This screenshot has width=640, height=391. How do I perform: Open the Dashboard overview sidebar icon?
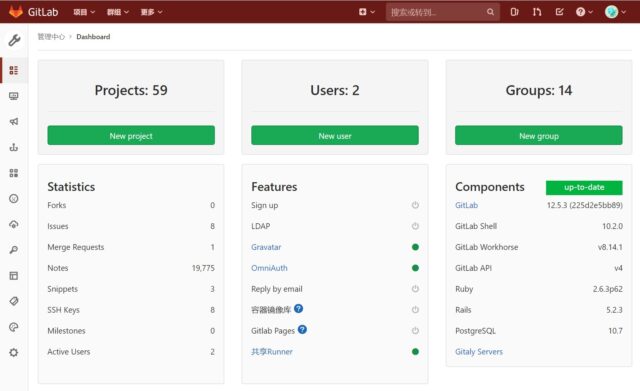point(13,70)
